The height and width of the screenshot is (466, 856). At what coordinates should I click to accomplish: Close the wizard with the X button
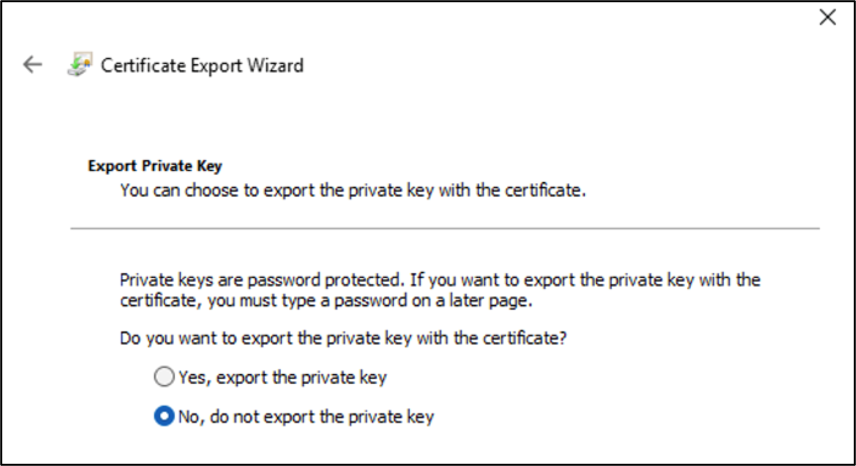pos(828,17)
